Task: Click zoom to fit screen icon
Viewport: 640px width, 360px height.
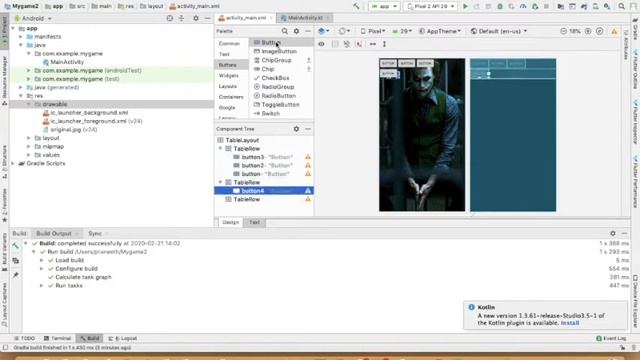Action: [x=600, y=31]
